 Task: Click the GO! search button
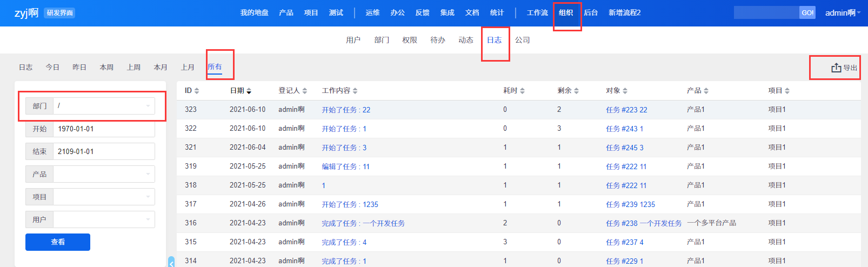pos(807,13)
